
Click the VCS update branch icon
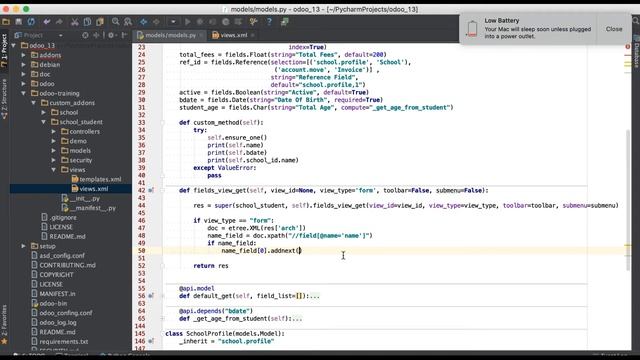coord(253,22)
